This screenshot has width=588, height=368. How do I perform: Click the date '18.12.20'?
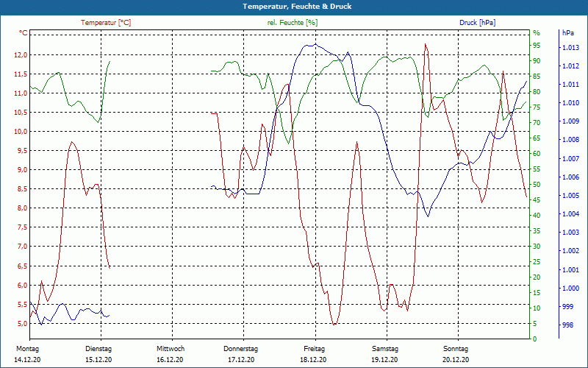pos(313,360)
